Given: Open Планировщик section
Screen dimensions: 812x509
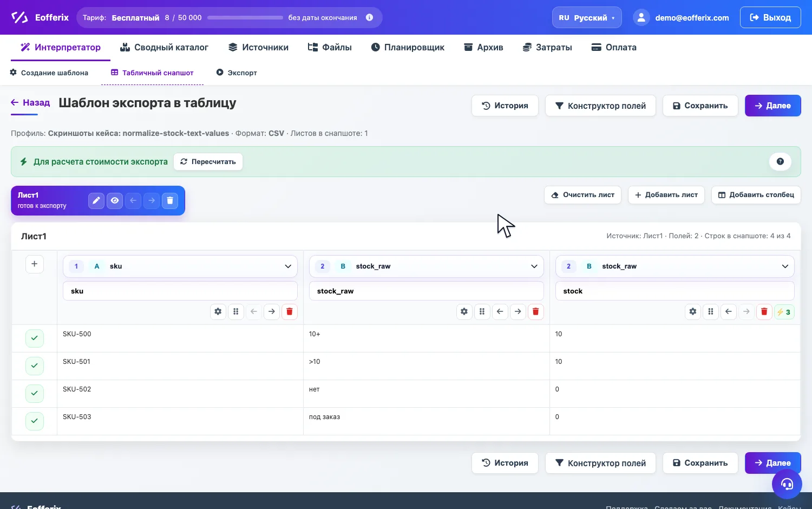Looking at the screenshot, I should tap(408, 47).
